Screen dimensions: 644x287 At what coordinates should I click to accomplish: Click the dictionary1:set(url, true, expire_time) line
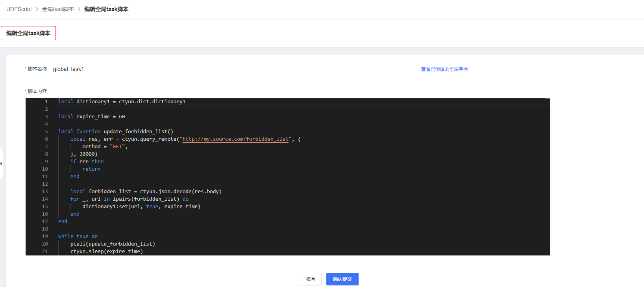pos(141,206)
